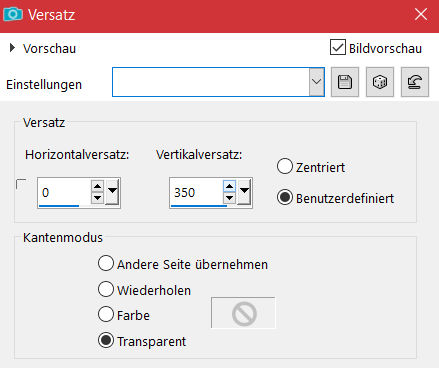Toggle the Bildvorschau checkbox
Image resolution: width=439 pixels, height=368 pixels.
[338, 47]
